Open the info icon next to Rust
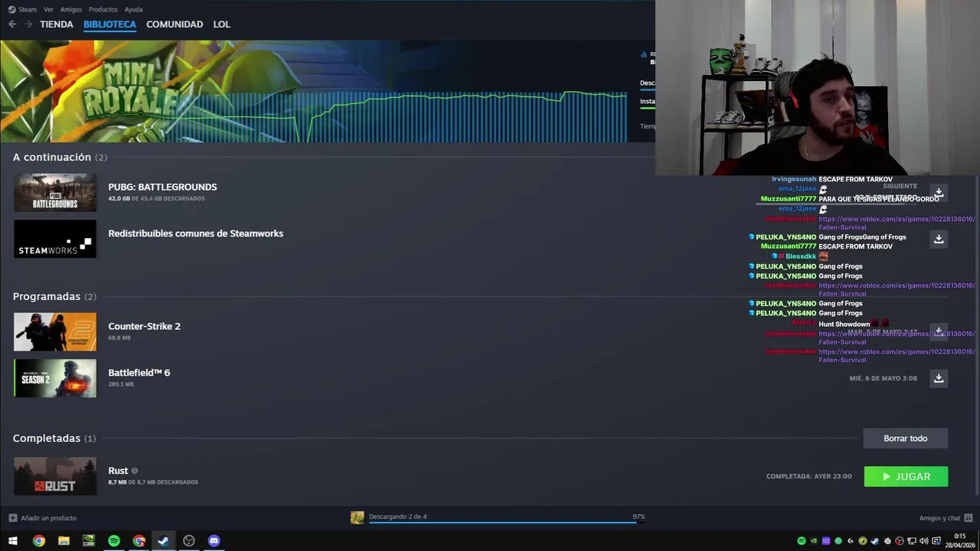The image size is (980, 551). 135,471
